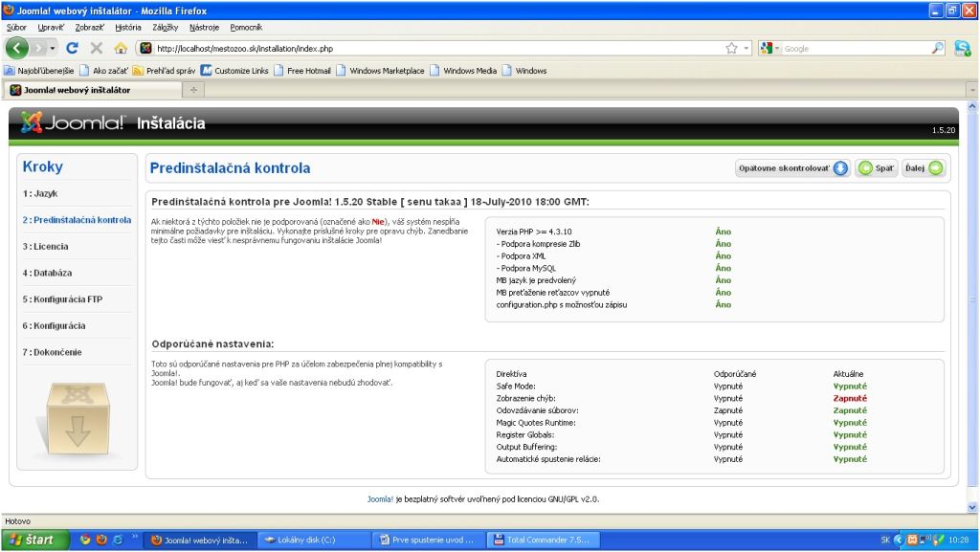
Task: Click the red Zapnuté value for Zobrazenie chýb
Action: point(850,398)
